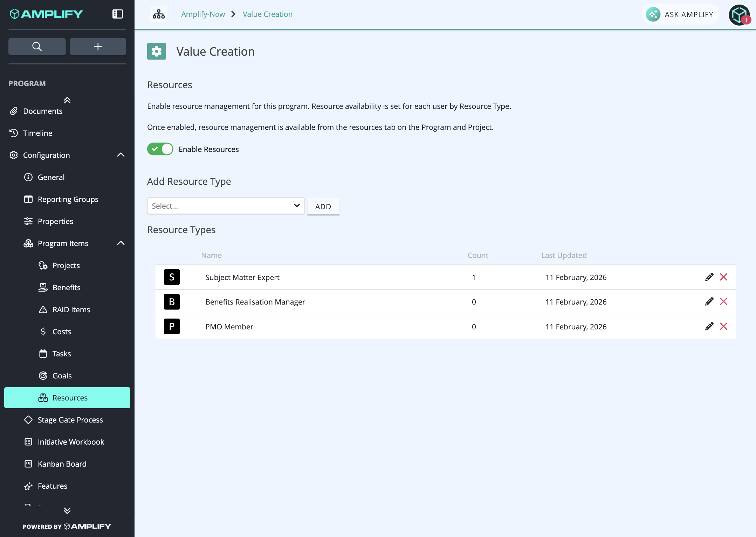Follow the Amplify-Now breadcrumb link

pos(203,14)
